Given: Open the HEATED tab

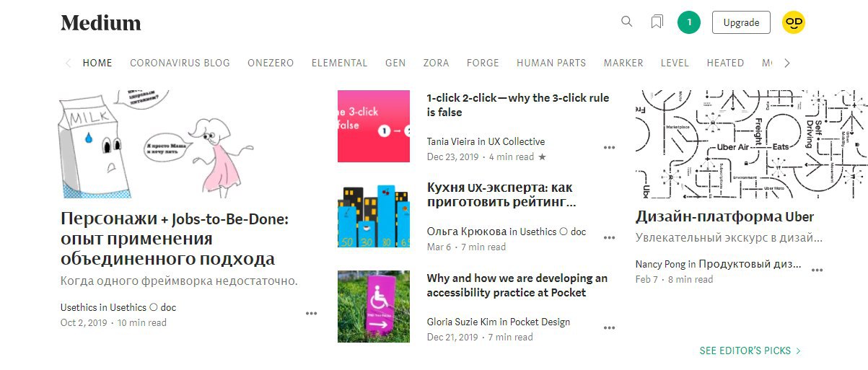Looking at the screenshot, I should [725, 63].
